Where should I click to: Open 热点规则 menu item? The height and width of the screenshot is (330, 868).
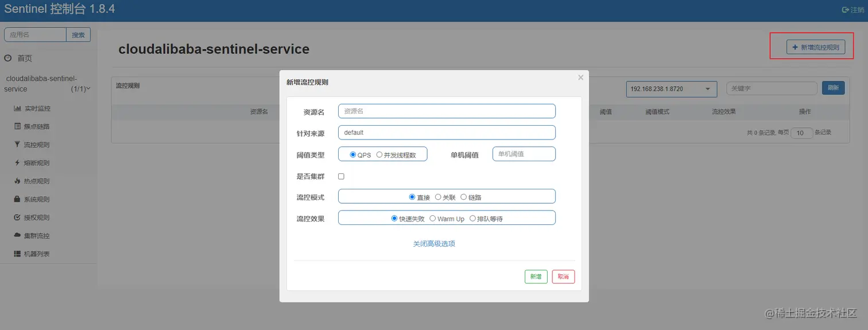pyautogui.click(x=37, y=181)
